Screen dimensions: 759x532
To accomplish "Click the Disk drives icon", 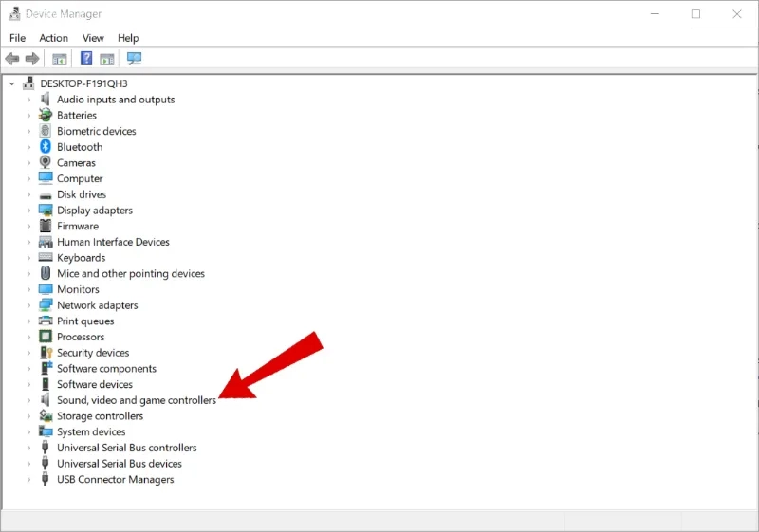I will tap(46, 195).
